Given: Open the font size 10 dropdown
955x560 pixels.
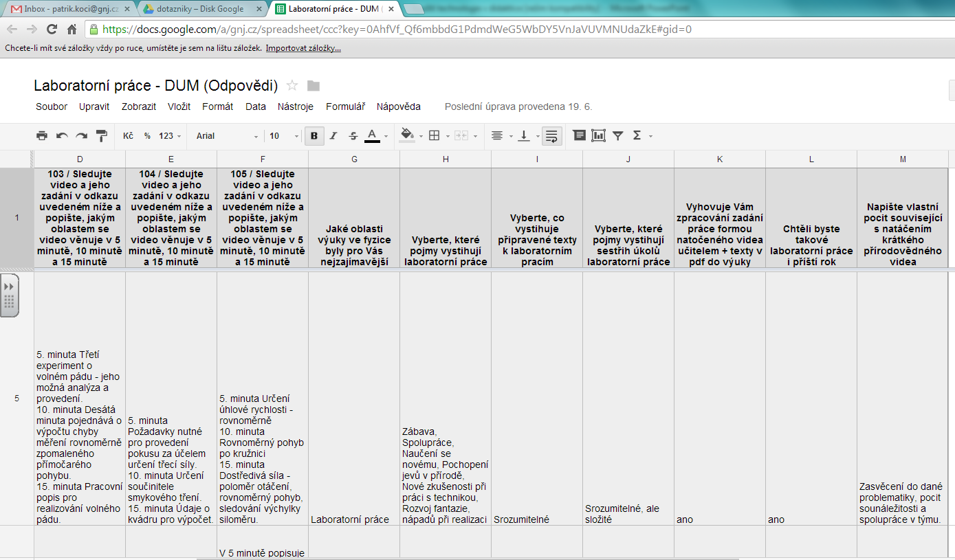Looking at the screenshot, I should (x=283, y=136).
